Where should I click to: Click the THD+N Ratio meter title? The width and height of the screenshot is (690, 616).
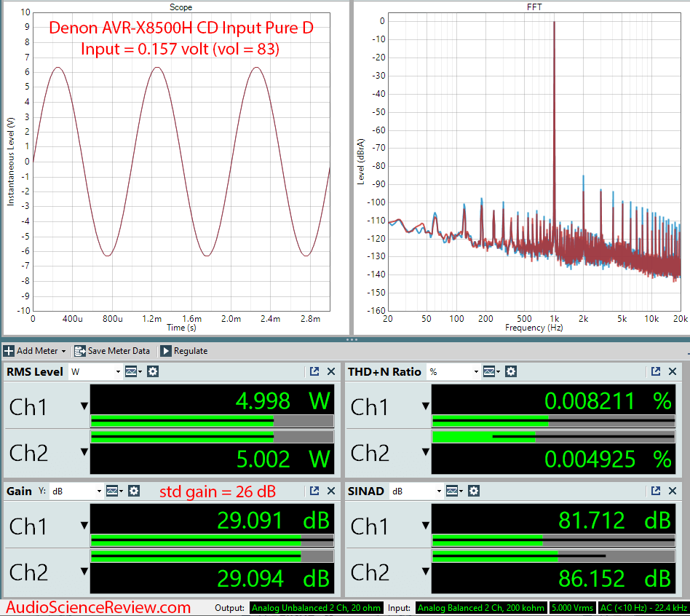(x=384, y=371)
